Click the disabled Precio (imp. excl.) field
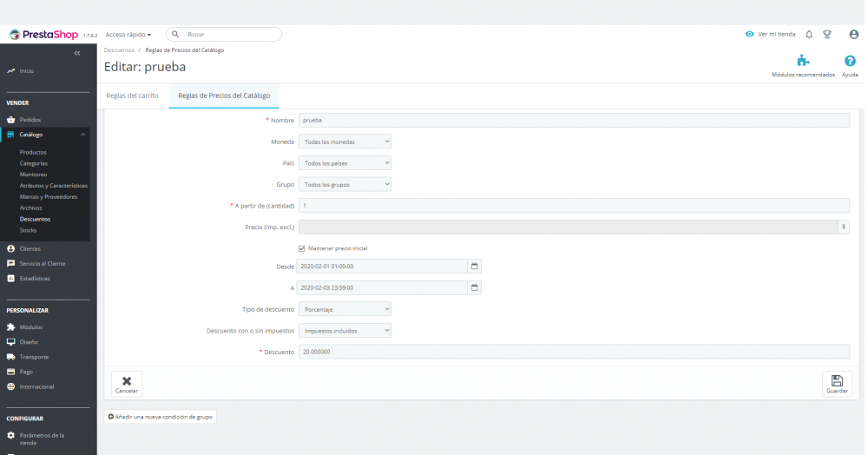 click(569, 227)
